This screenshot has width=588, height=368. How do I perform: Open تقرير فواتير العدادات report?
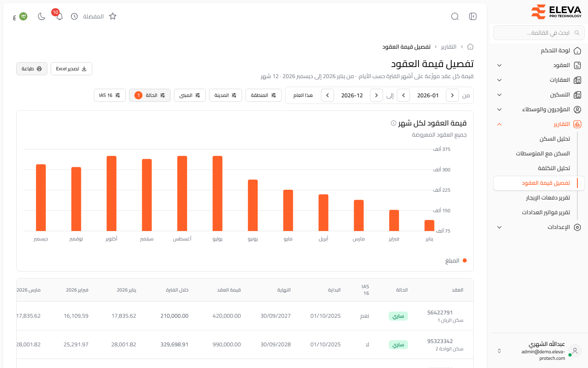tap(546, 213)
